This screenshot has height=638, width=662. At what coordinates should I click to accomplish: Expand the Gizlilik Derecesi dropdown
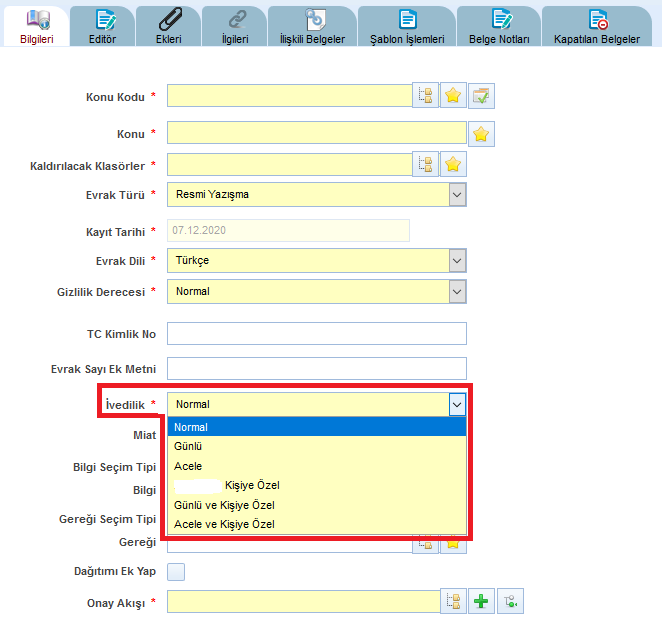[457, 292]
